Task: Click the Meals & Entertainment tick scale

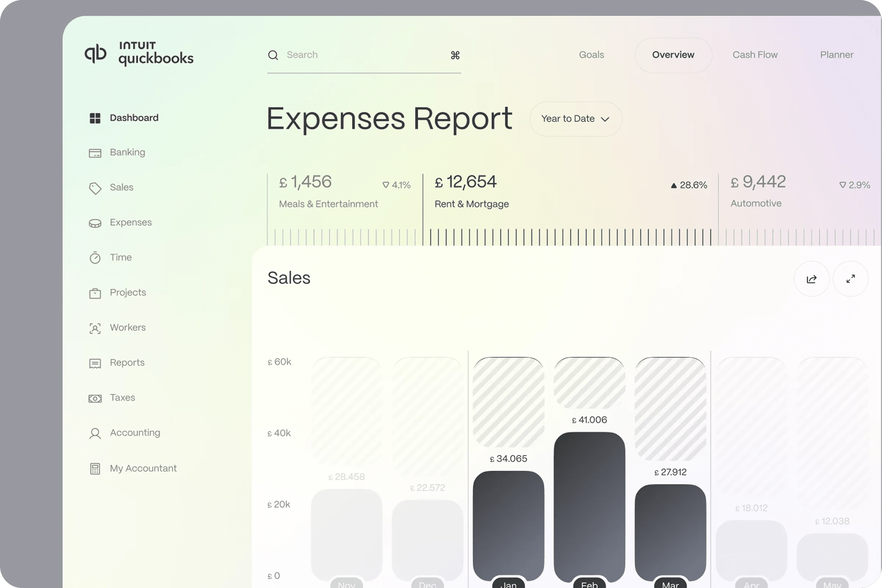Action: pyautogui.click(x=344, y=237)
